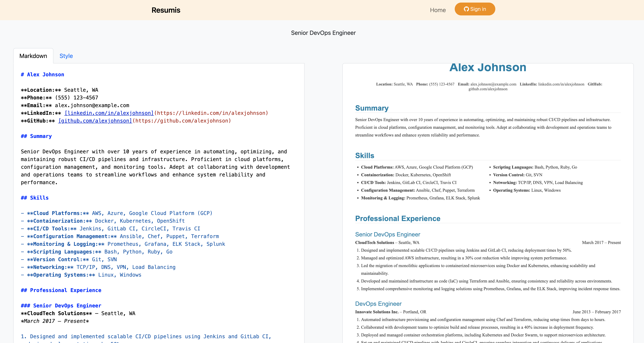Click the Monitoring & Logging line in editor
Screen dimensions: 644x343
click(x=123, y=244)
